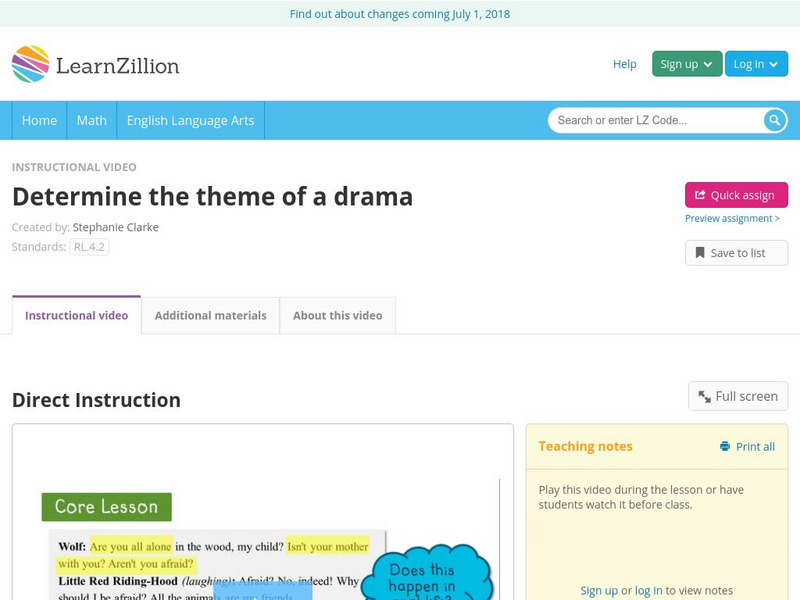Screen dimensions: 800x600
Task: Click the Help link
Action: pos(625,63)
